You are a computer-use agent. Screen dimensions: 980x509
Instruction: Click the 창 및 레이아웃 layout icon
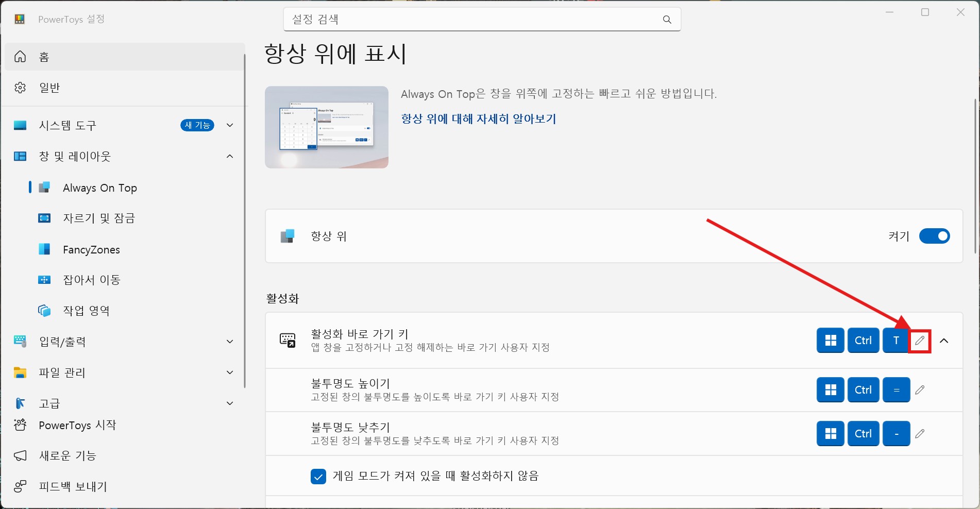[20, 156]
